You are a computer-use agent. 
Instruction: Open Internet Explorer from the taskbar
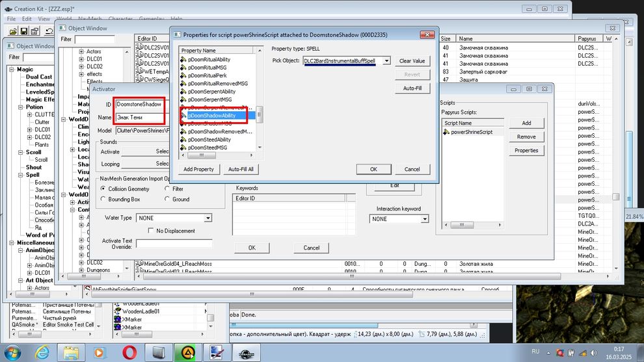click(42, 352)
